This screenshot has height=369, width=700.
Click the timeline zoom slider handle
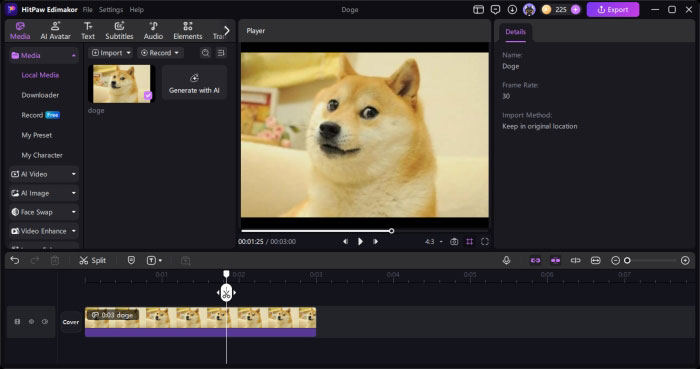(x=627, y=260)
